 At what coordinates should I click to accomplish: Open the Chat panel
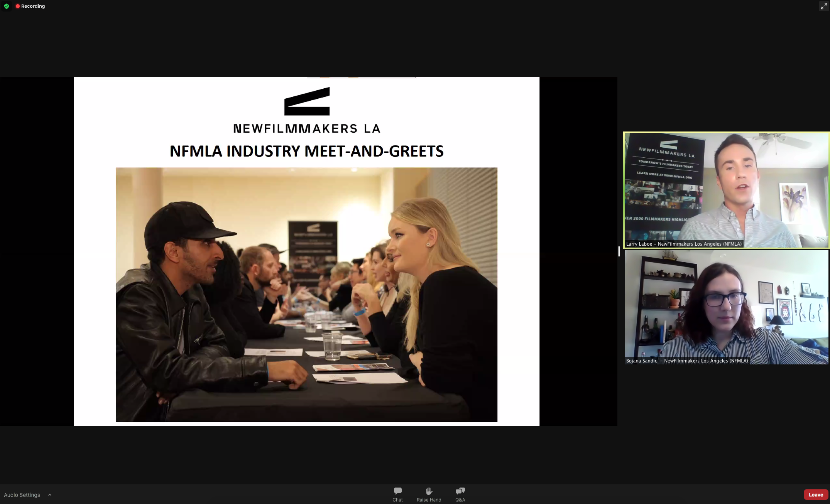(x=397, y=494)
